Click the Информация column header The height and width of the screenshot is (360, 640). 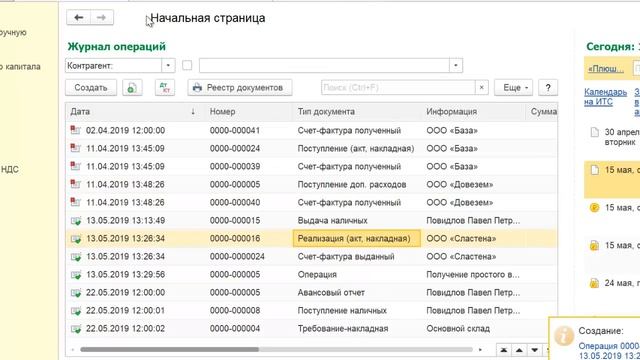click(473, 111)
